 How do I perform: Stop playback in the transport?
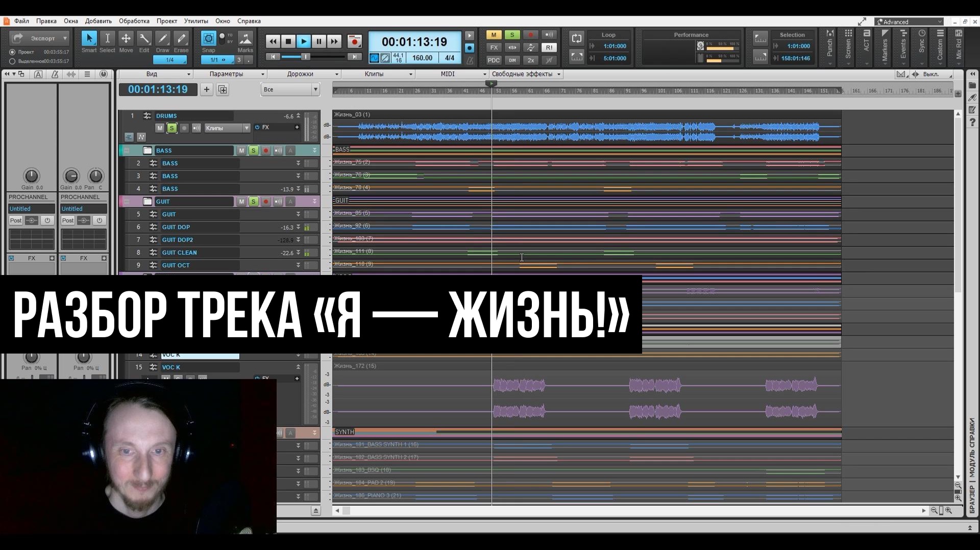point(288,41)
